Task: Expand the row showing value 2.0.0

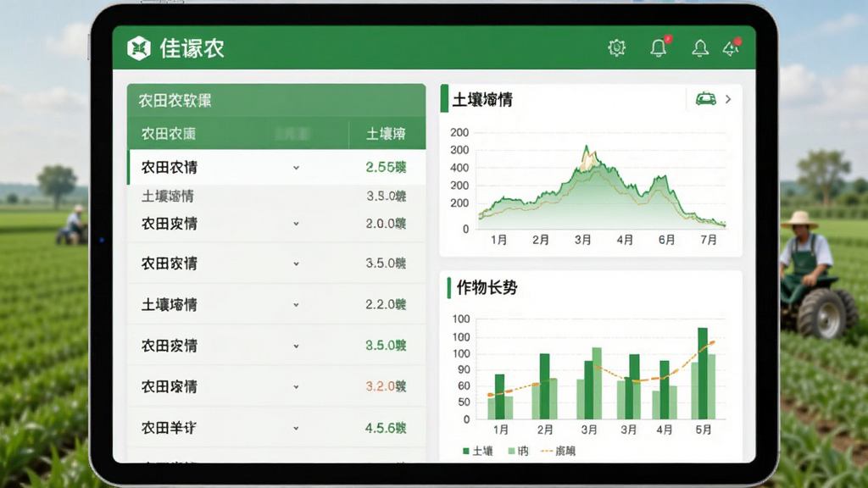Action: [296, 224]
